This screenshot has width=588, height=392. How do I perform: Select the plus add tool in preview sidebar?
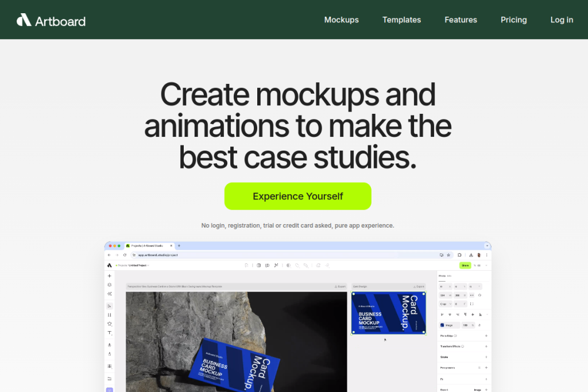pyautogui.click(x=110, y=276)
